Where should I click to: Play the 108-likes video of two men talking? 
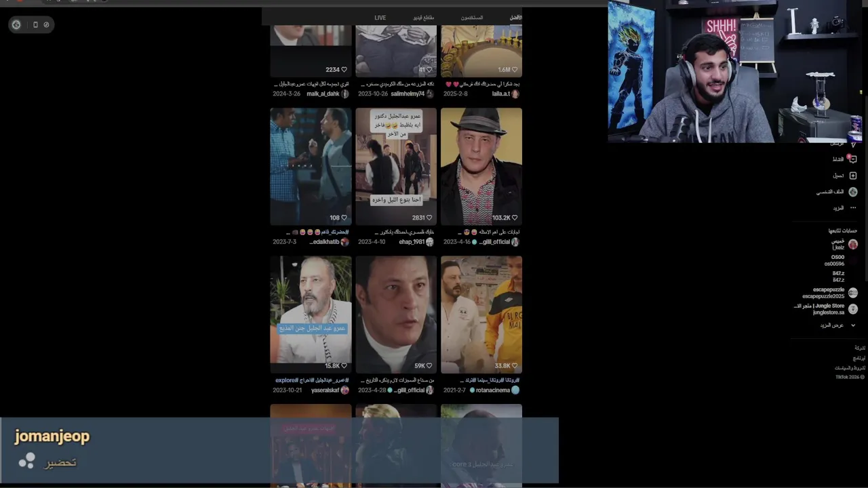tap(311, 166)
